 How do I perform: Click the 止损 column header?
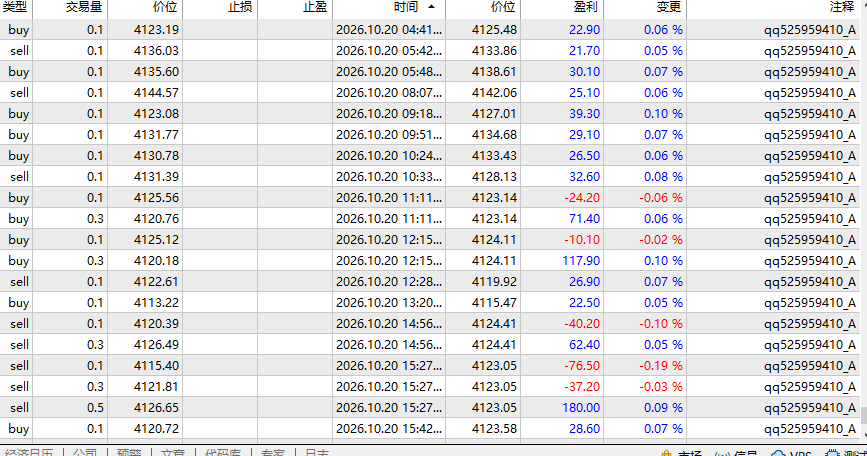(x=220, y=7)
